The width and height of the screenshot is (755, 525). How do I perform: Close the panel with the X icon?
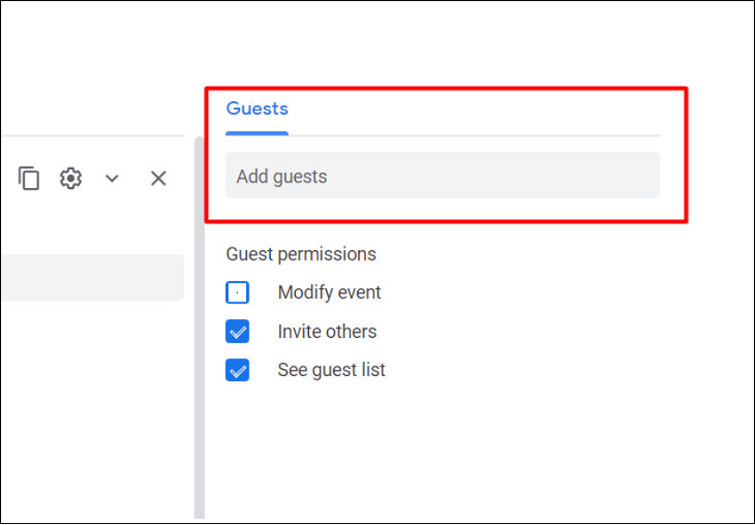(158, 179)
